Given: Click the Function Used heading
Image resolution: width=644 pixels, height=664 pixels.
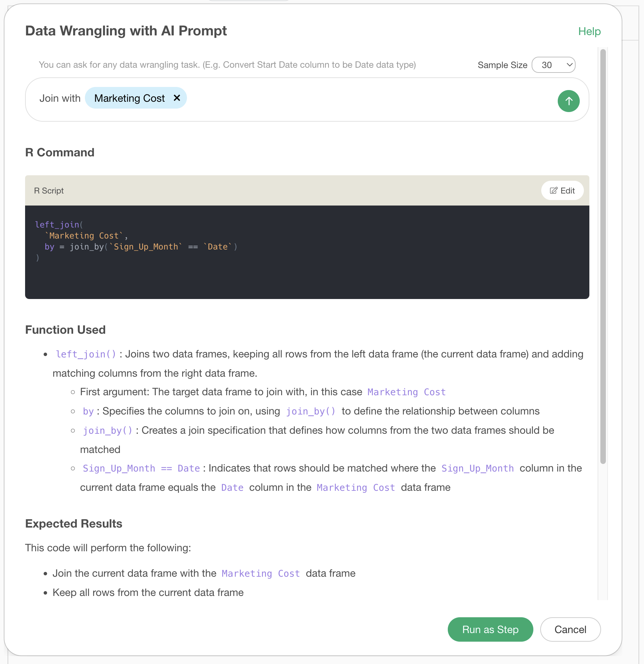Looking at the screenshot, I should (65, 330).
